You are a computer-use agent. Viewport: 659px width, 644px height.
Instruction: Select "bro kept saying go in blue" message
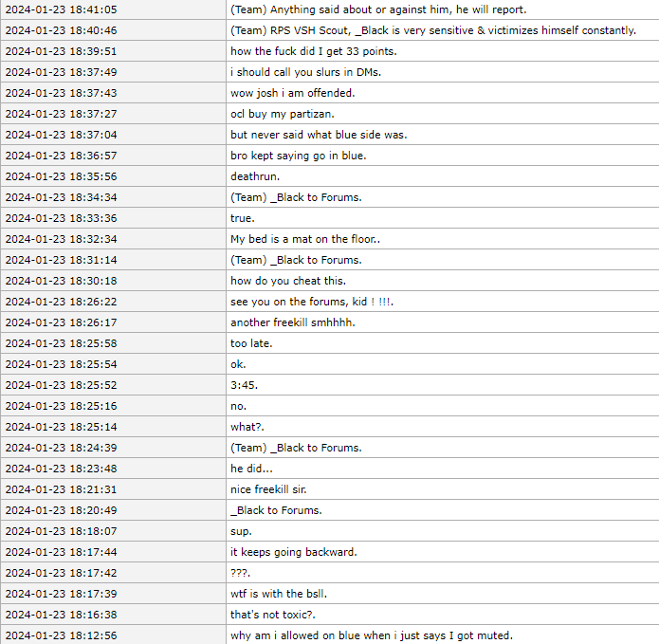click(298, 156)
